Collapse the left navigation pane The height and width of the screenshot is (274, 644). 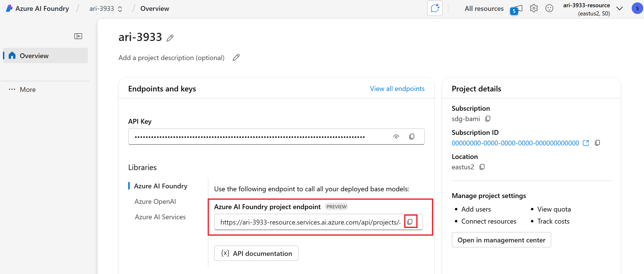click(x=78, y=36)
